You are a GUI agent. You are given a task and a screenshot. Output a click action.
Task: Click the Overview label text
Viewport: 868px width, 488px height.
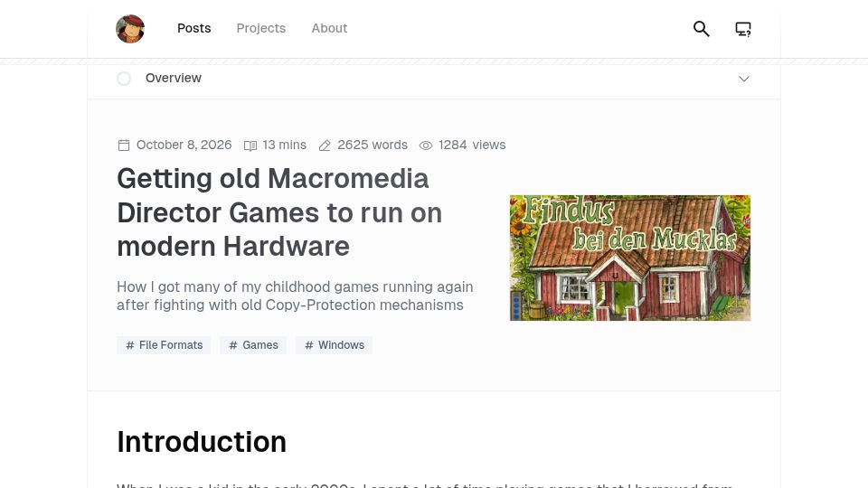174,78
